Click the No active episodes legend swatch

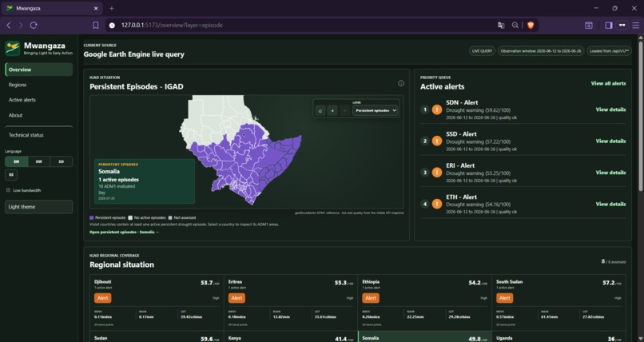coord(130,218)
